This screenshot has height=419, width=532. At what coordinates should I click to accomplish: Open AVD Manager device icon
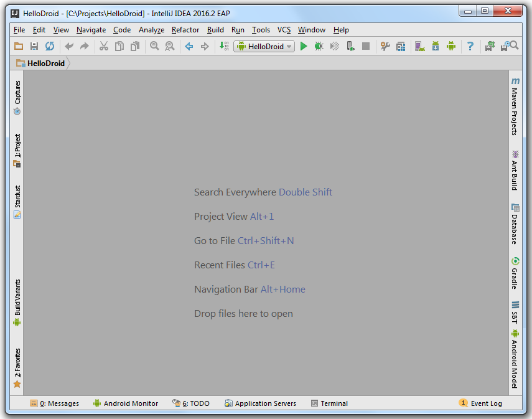(x=420, y=46)
